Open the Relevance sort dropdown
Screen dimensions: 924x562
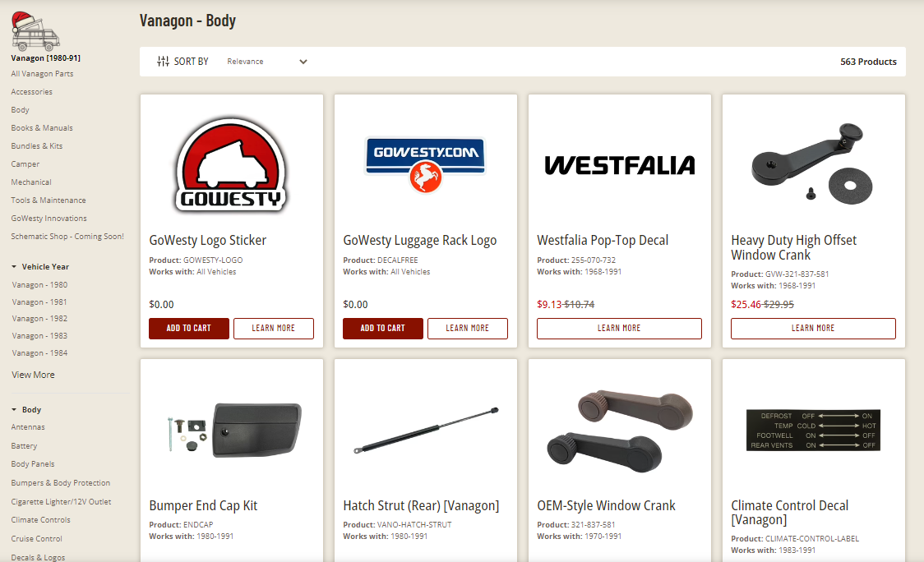[x=267, y=62]
